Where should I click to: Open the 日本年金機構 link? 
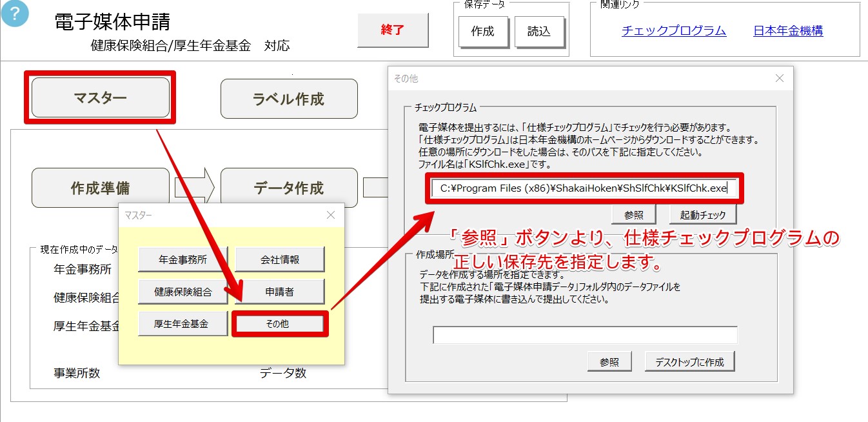pos(788,30)
